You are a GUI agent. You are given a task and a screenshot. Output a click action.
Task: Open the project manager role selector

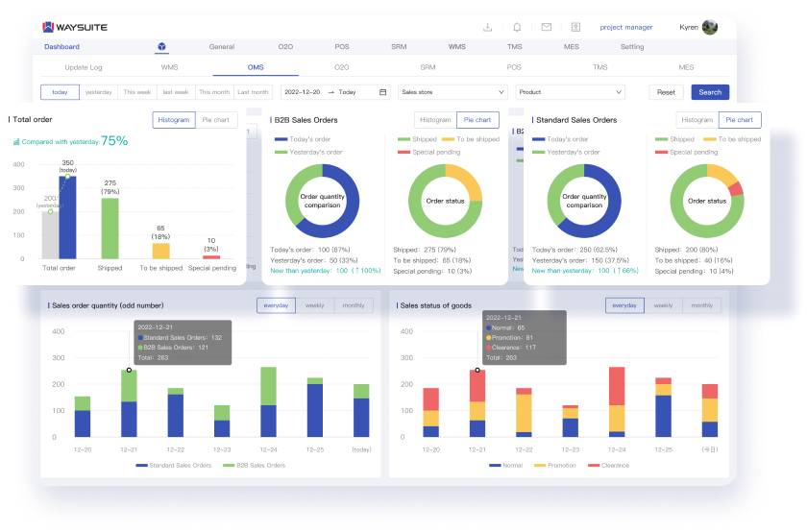[x=625, y=27]
